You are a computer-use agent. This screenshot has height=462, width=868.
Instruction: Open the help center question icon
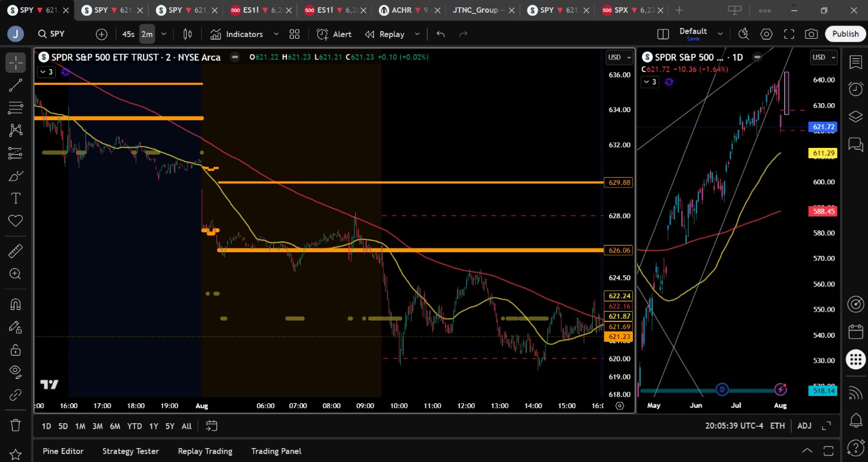(x=855, y=447)
